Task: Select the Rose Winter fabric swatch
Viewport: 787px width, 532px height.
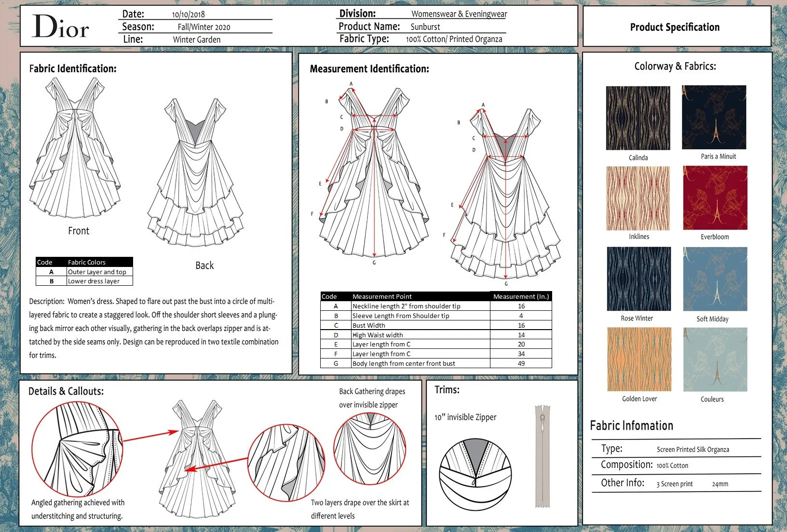Action: tap(638, 279)
